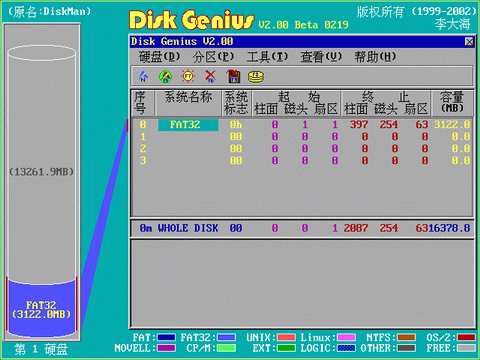The height and width of the screenshot is (360, 480).
Task: Click the UNIX legend color swatch
Action: pyautogui.click(x=286, y=338)
